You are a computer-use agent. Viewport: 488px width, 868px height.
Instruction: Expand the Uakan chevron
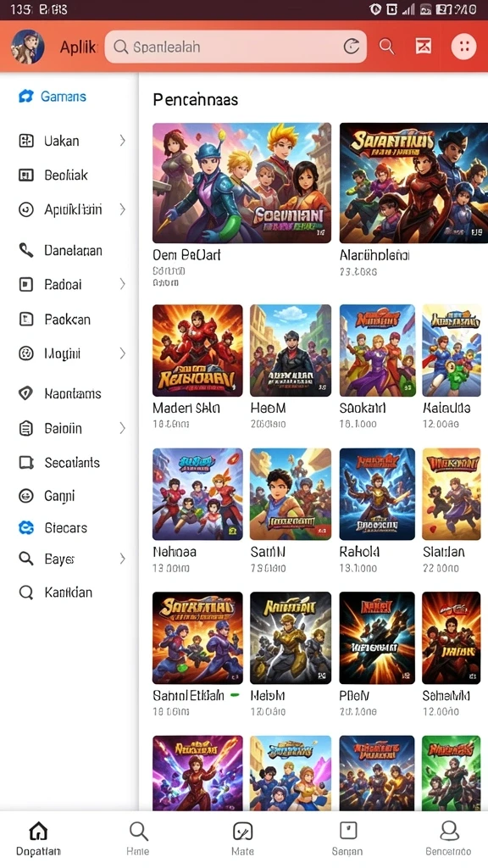pyautogui.click(x=122, y=141)
